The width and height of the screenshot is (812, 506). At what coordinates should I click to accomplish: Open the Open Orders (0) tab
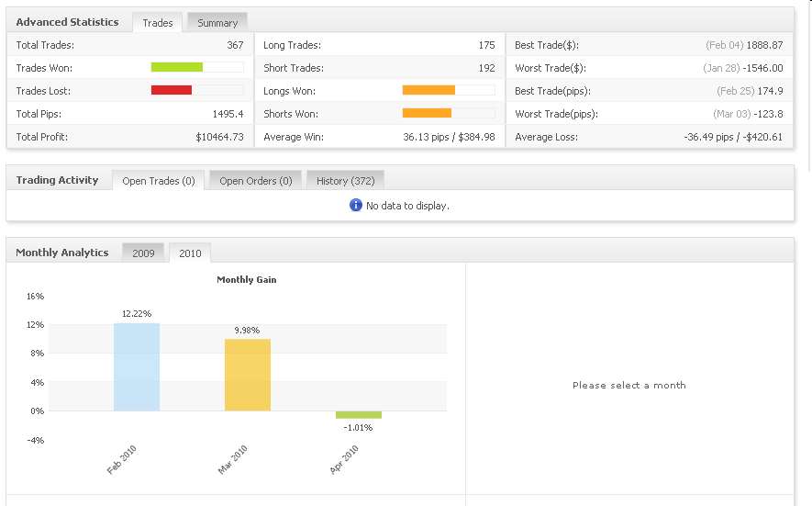click(255, 181)
